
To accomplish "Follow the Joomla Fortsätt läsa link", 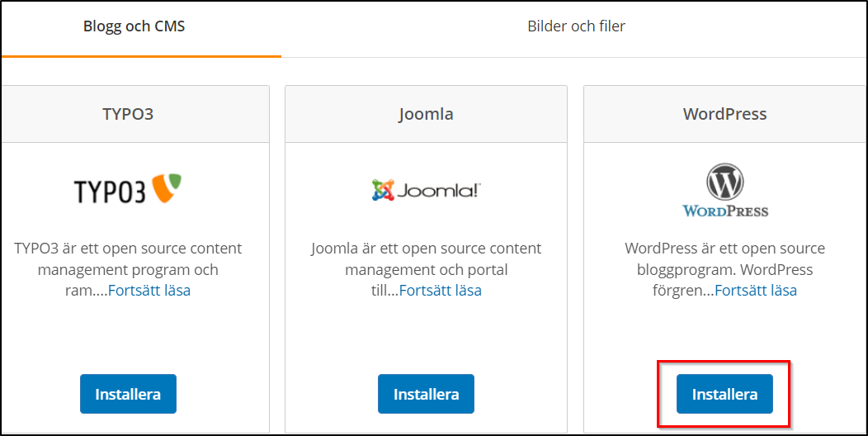I will [440, 291].
